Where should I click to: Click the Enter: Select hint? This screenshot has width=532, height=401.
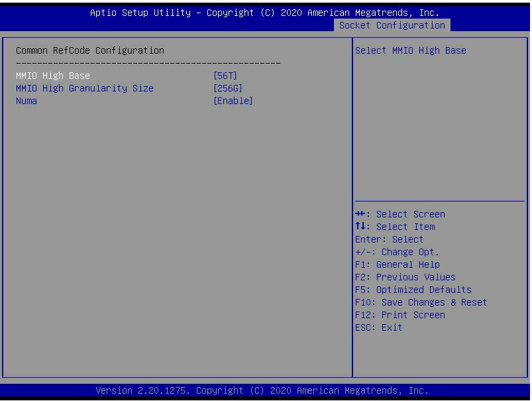(389, 239)
